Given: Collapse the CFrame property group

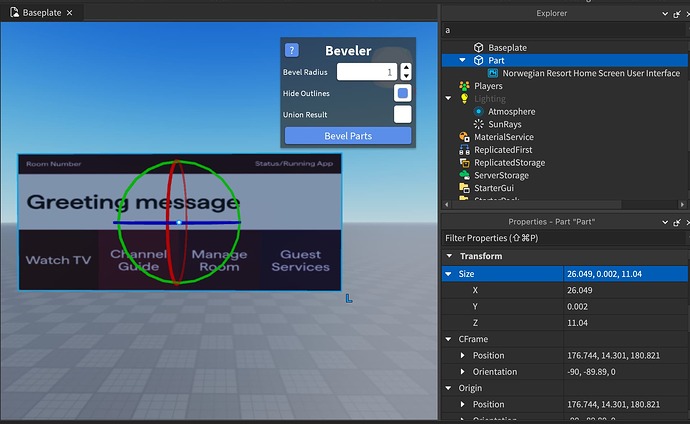Looking at the screenshot, I should click(448, 339).
